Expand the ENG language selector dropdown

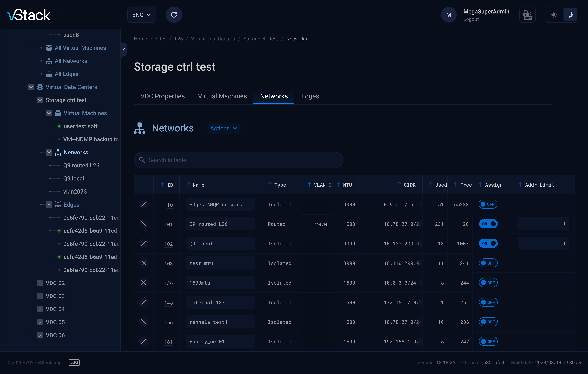click(x=141, y=15)
